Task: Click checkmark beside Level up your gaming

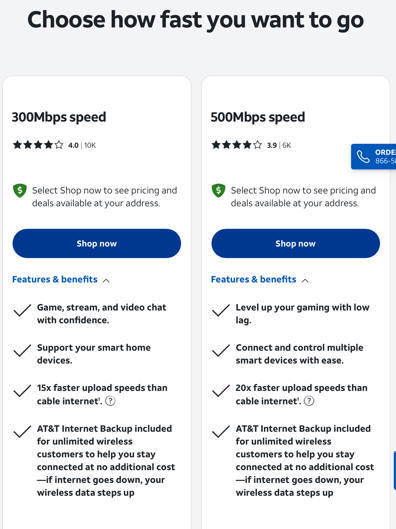Action: point(221,310)
